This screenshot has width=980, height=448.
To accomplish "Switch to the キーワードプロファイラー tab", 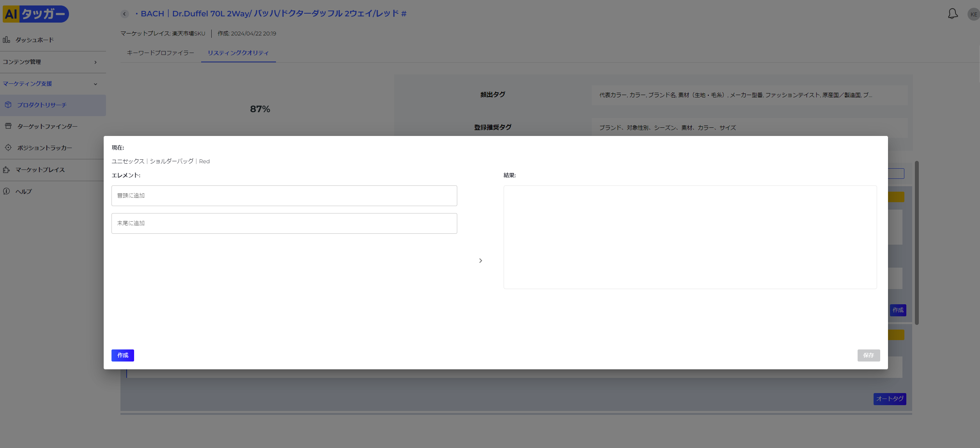I will (x=160, y=53).
